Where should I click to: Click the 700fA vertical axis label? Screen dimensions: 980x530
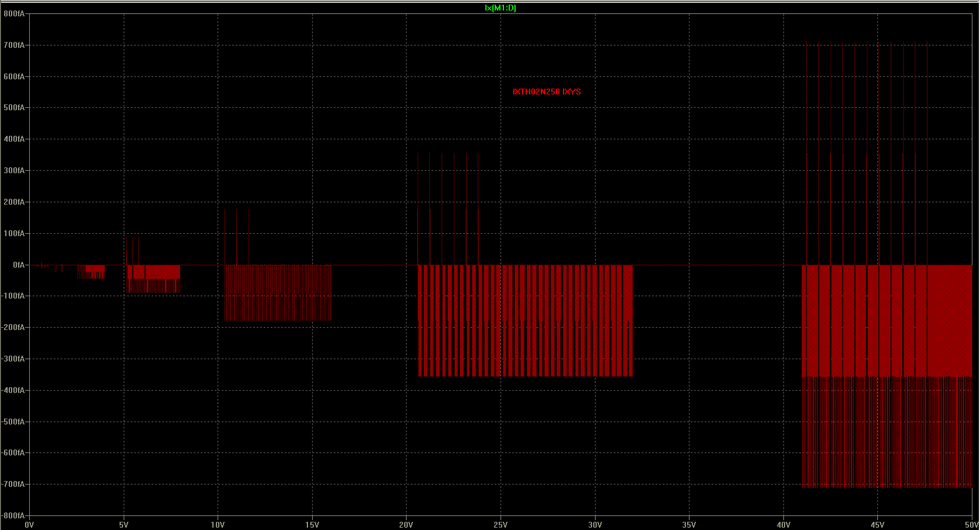point(14,45)
